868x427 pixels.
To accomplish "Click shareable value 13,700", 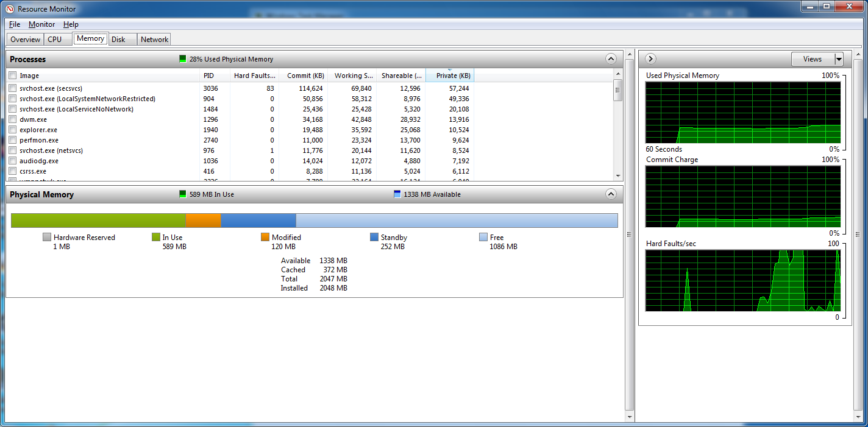I will 410,140.
